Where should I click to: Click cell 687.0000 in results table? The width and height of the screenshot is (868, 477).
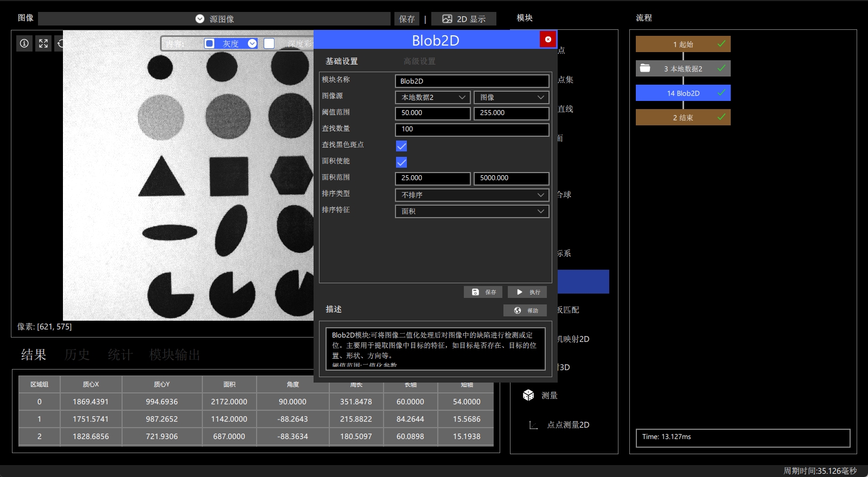229,436
